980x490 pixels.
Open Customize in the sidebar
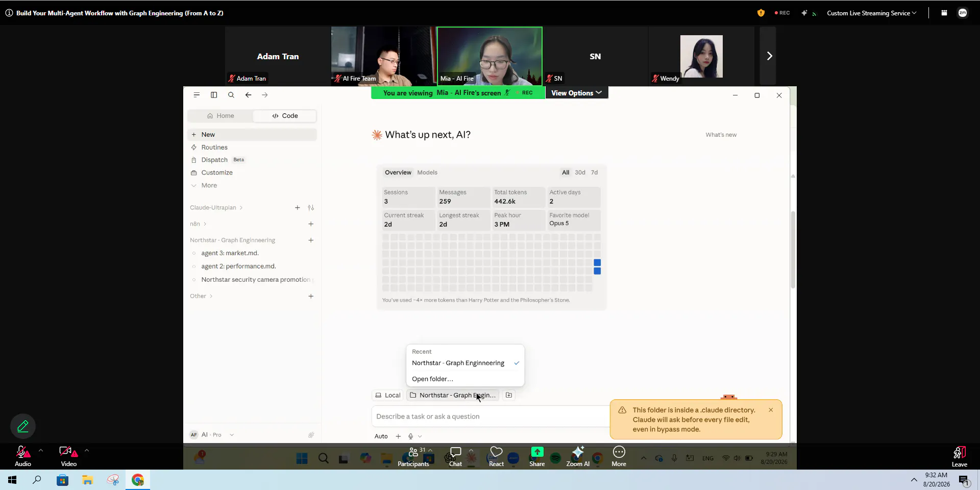click(252, 173)
